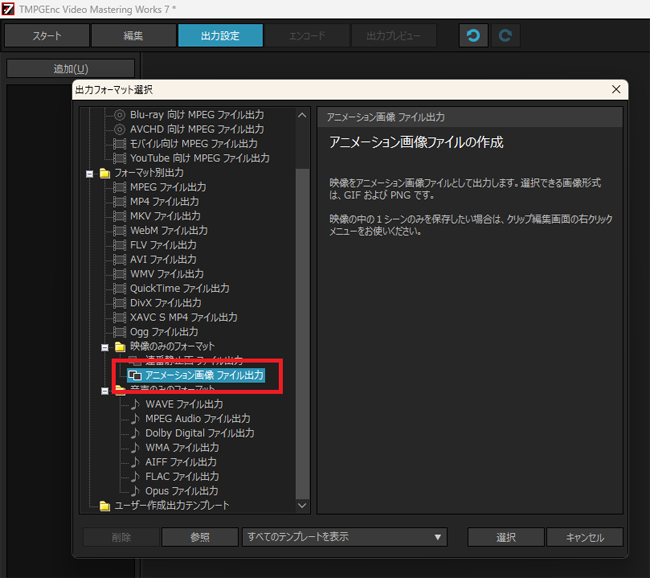This screenshot has width=650, height=578.
Task: Select the フォーマット別出力 folder label
Action: click(149, 173)
